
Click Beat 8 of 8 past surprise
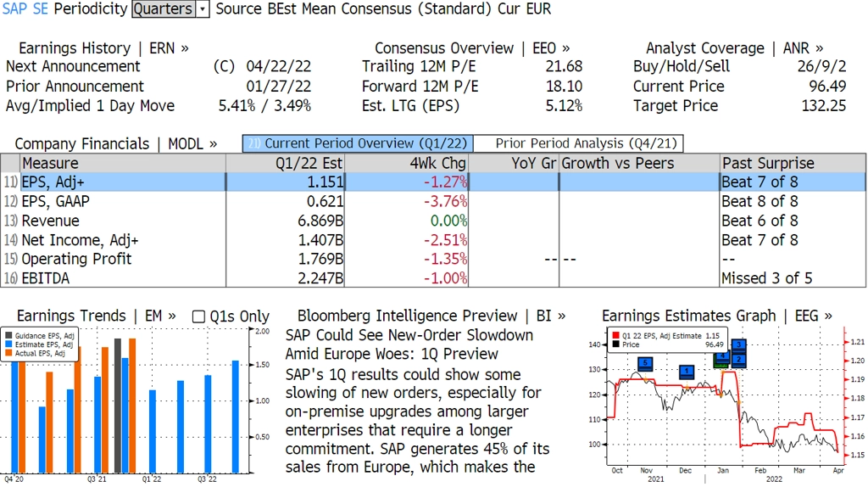[759, 201]
